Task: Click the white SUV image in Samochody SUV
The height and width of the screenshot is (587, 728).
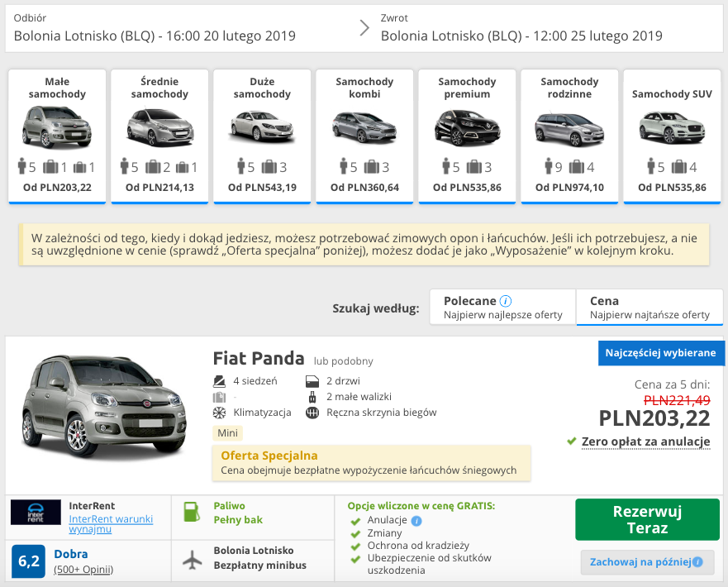Action: click(672, 127)
